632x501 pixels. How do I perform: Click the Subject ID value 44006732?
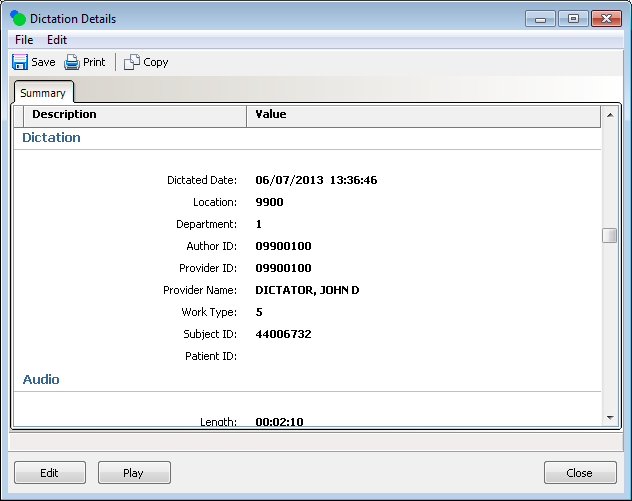pos(283,334)
